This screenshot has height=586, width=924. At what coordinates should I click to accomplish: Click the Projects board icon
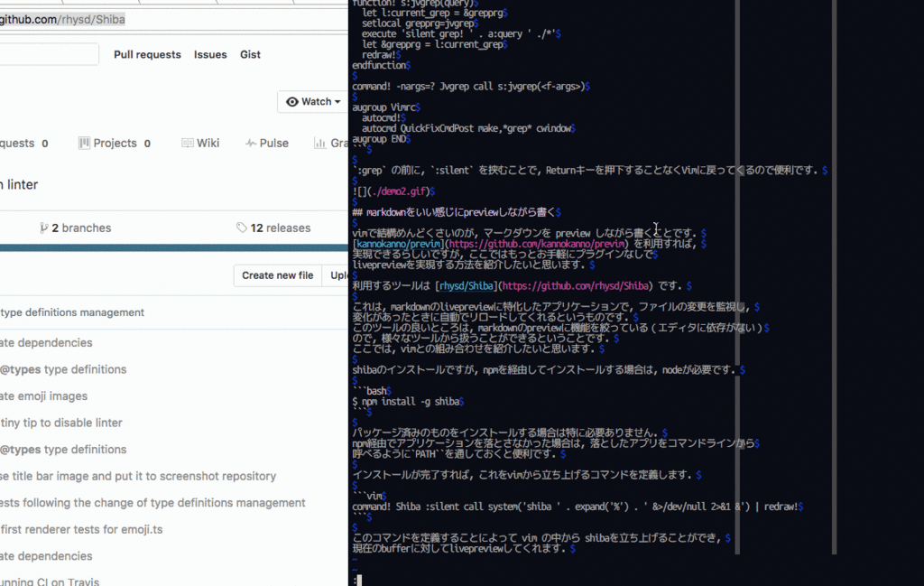coord(84,143)
